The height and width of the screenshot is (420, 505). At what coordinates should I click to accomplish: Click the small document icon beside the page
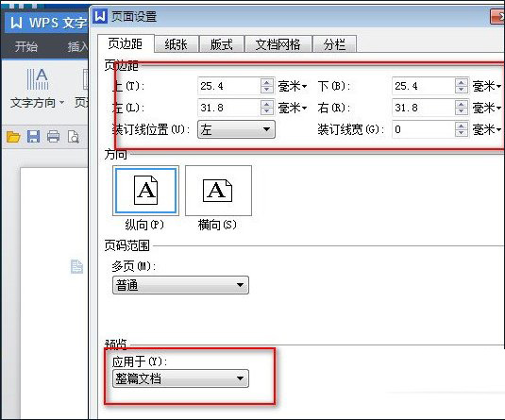[76, 266]
